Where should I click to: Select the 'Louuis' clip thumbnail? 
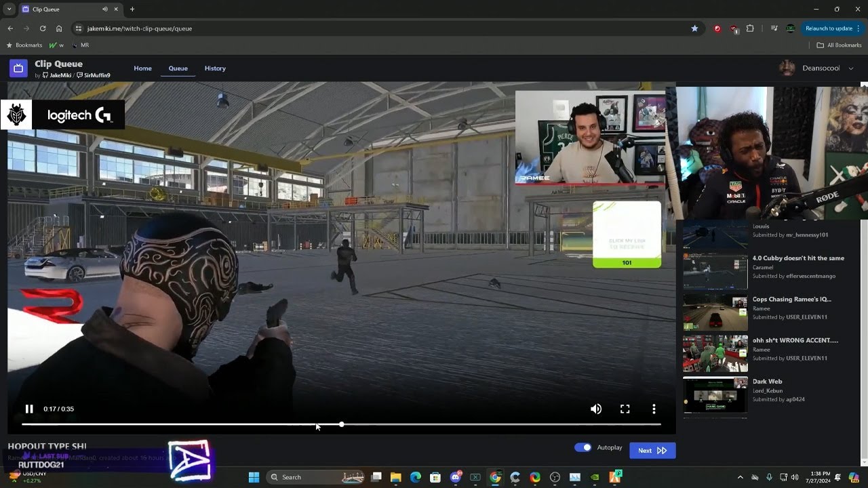tap(715, 235)
